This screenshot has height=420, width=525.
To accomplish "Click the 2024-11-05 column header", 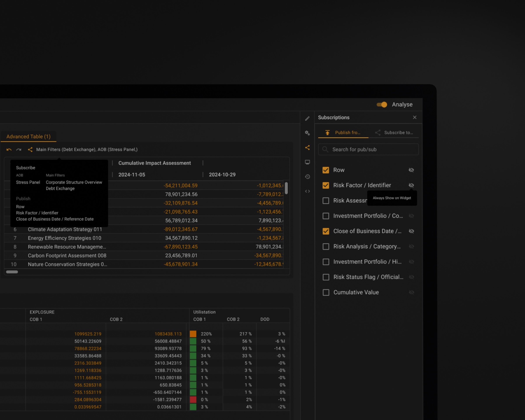I will click(x=132, y=175).
